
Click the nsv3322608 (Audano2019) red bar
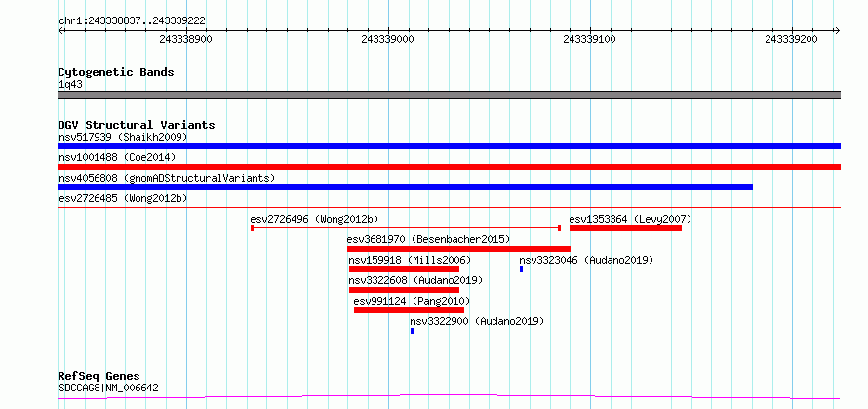click(x=404, y=290)
